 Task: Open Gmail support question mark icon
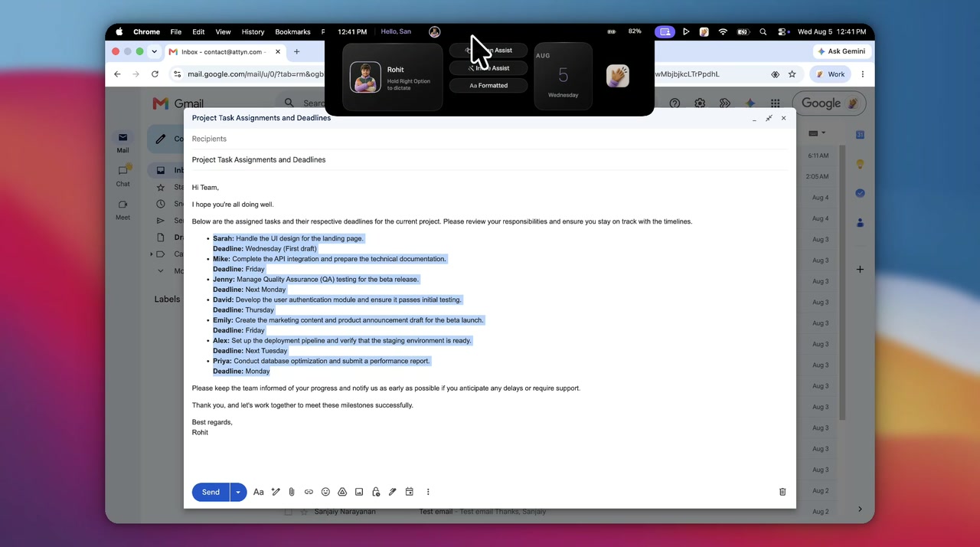[x=675, y=103]
